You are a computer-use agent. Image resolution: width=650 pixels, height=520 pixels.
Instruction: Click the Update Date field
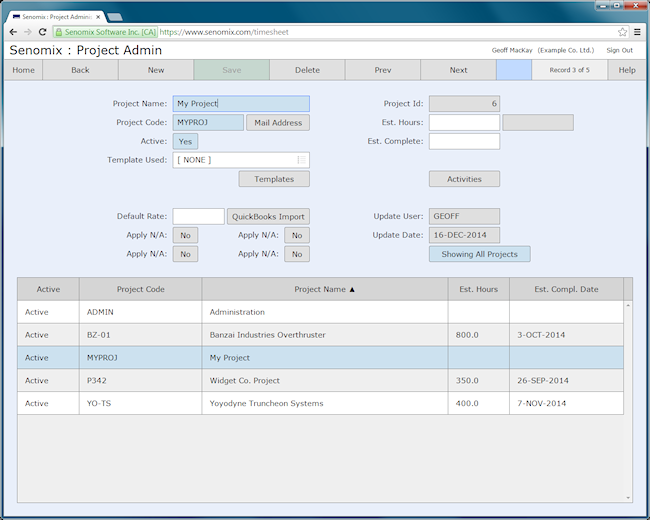point(464,235)
